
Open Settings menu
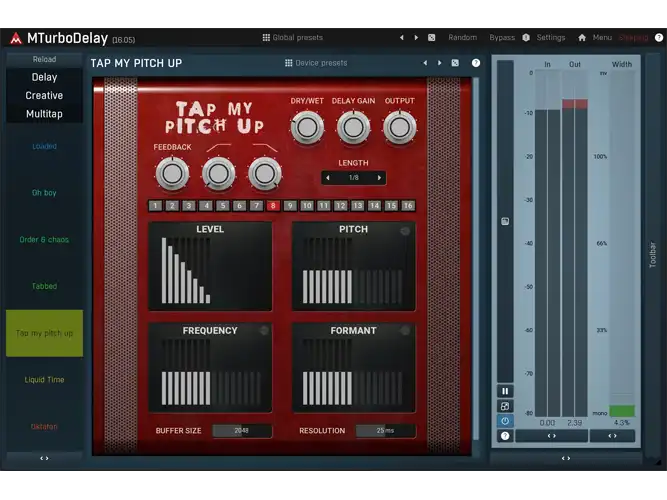pyautogui.click(x=551, y=37)
